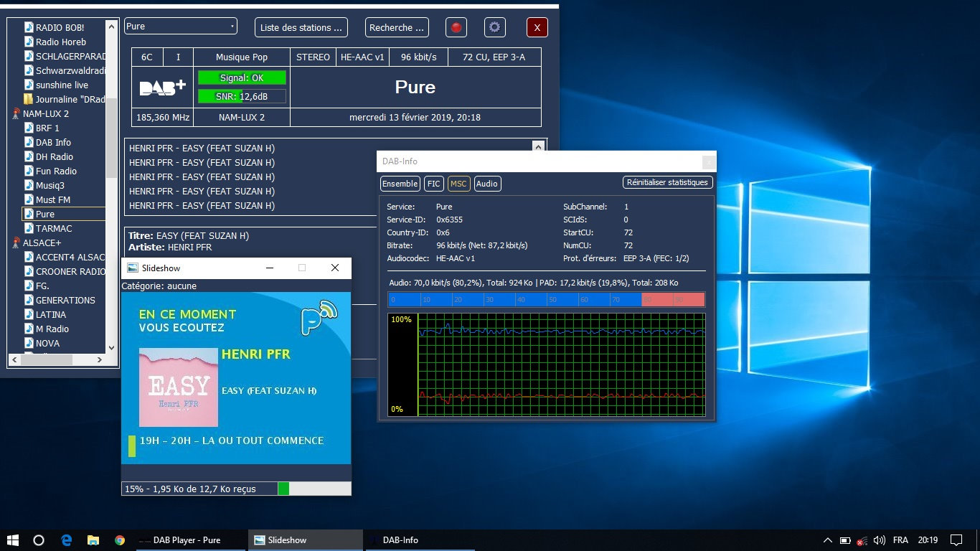Click the NAM-LUX 2 ensemble antenna icon
The width and height of the screenshot is (980, 551).
16,114
